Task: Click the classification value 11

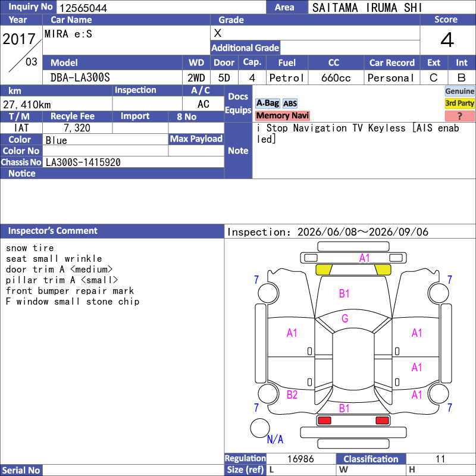Action: tap(440, 459)
